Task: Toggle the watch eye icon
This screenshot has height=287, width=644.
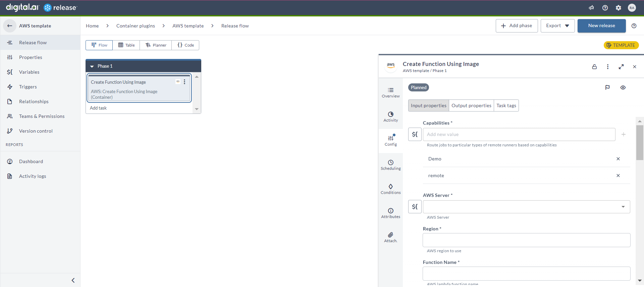Action: click(x=623, y=87)
